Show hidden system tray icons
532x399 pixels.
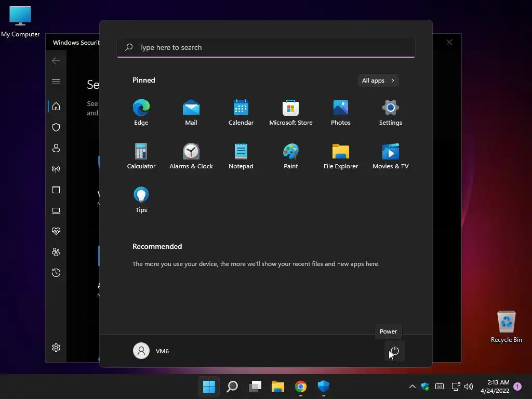pos(412,386)
